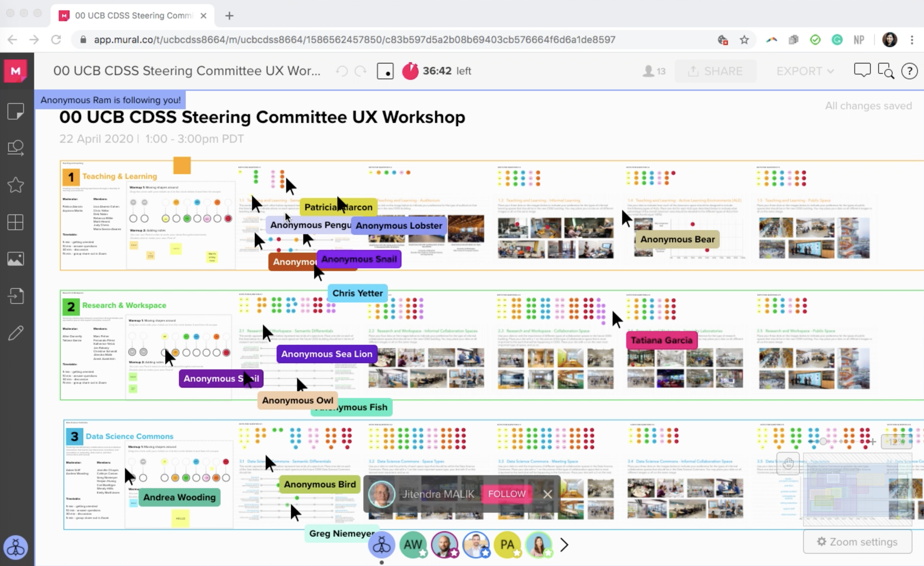Open the shapes and connectors tool
Viewport: 924px width, 566px height.
[16, 148]
